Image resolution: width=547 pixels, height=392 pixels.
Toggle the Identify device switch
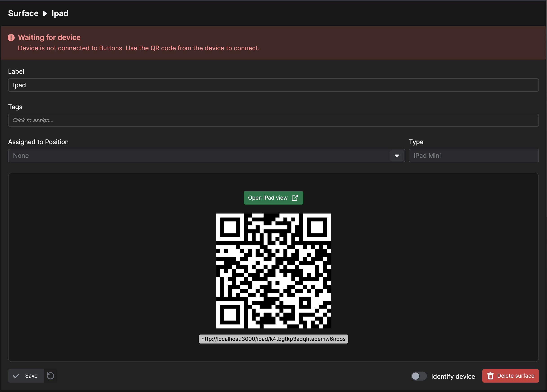coord(419,376)
